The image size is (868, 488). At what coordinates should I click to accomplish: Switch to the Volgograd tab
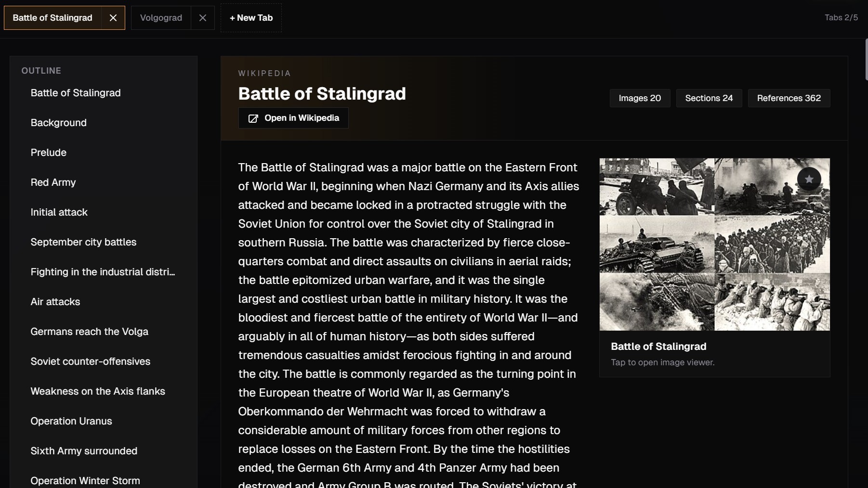[161, 18]
